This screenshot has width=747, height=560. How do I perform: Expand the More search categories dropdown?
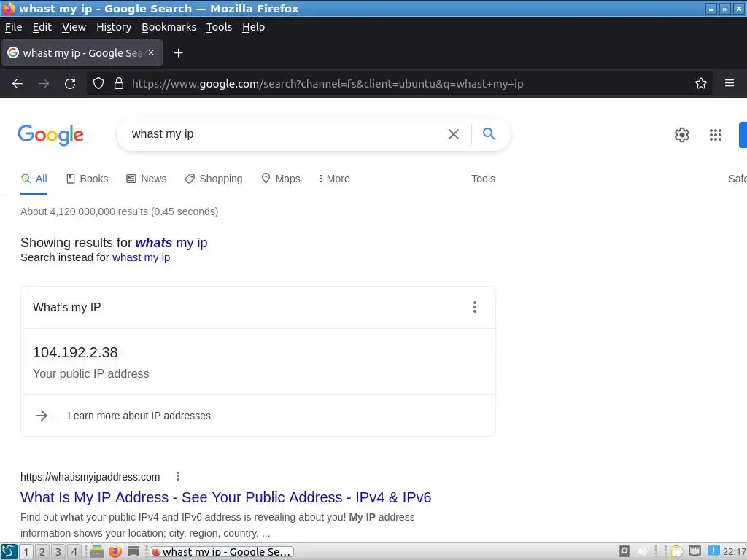point(334,179)
